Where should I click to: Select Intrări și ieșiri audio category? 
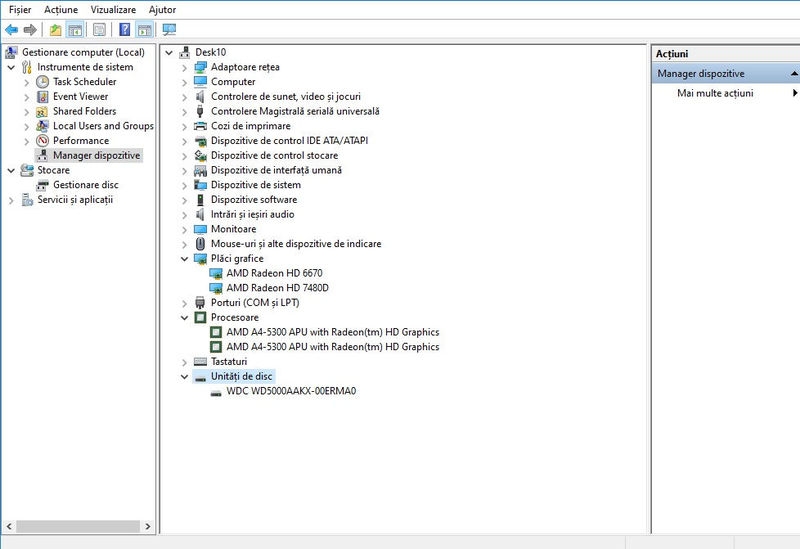pos(253,214)
